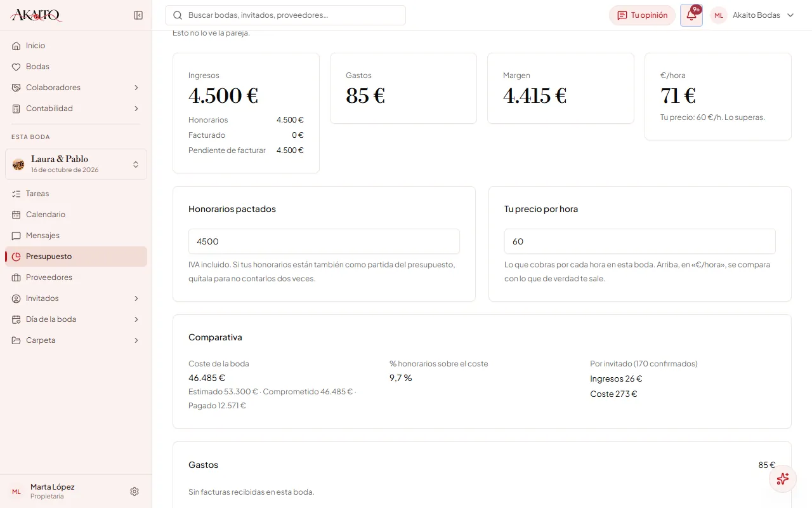Click the Inicio home icon
The image size is (812, 508).
coord(16,46)
